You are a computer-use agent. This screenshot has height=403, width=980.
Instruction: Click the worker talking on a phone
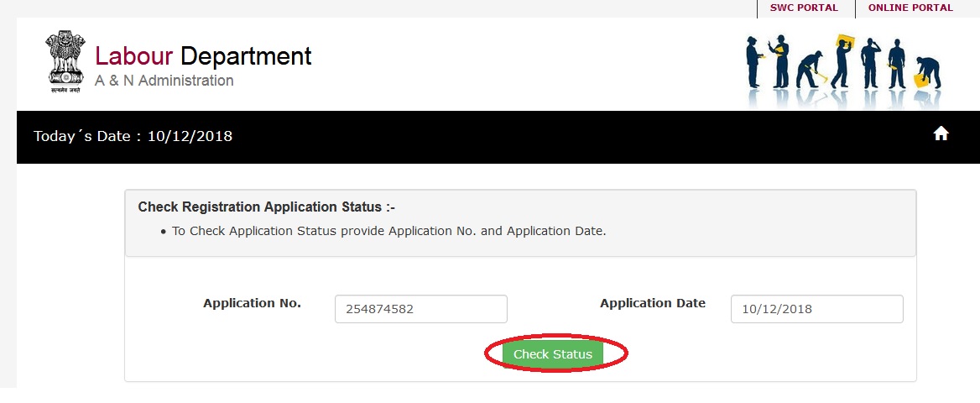click(x=870, y=62)
